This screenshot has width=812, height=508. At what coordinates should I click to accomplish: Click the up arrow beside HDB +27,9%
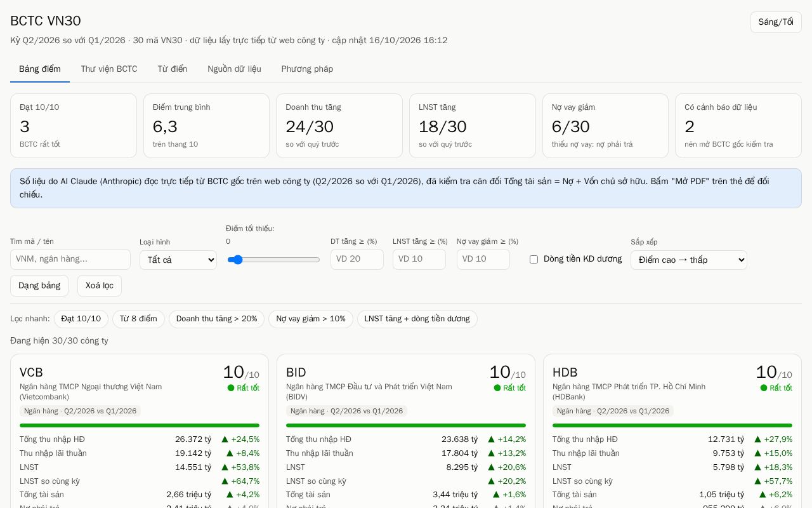pyautogui.click(x=757, y=439)
